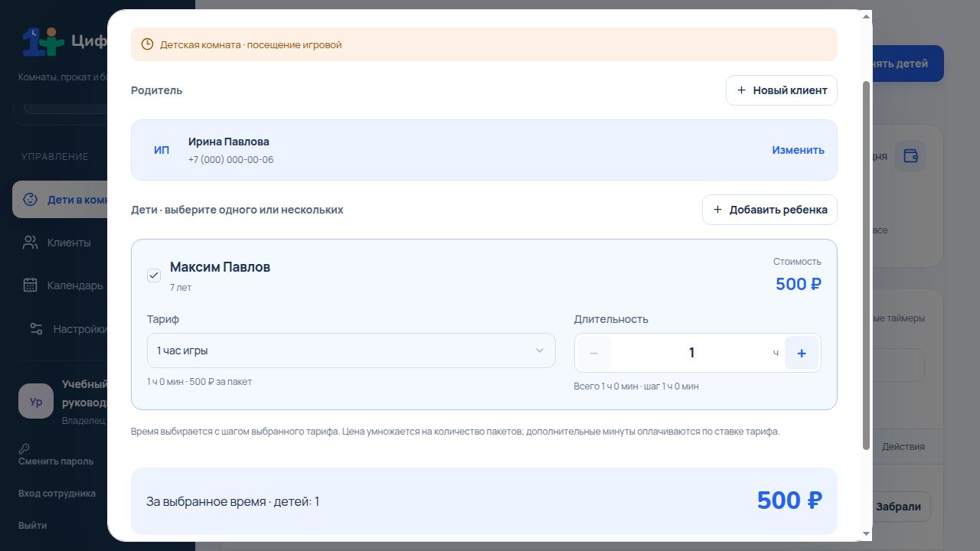Click the Действия column header behind the dialog

tap(903, 446)
